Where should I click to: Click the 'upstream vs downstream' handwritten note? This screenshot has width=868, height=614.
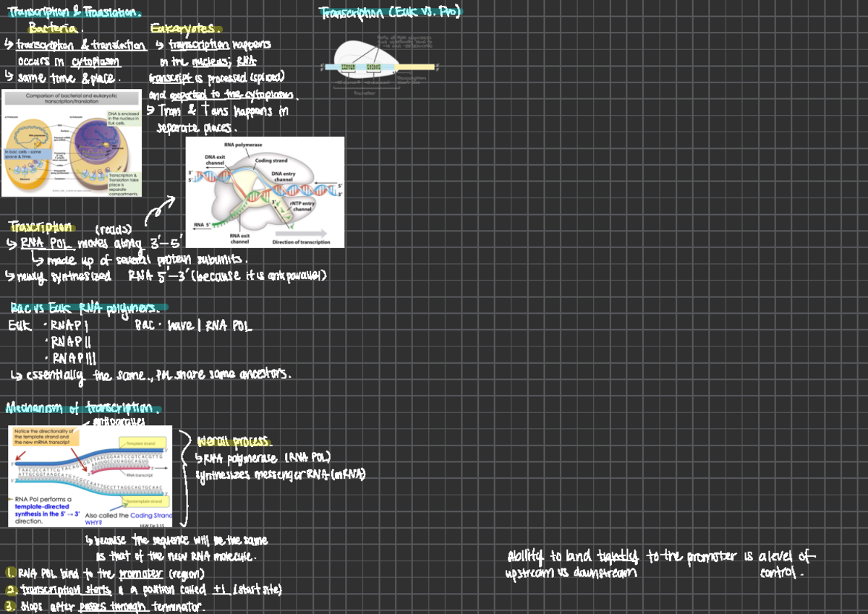point(571,574)
